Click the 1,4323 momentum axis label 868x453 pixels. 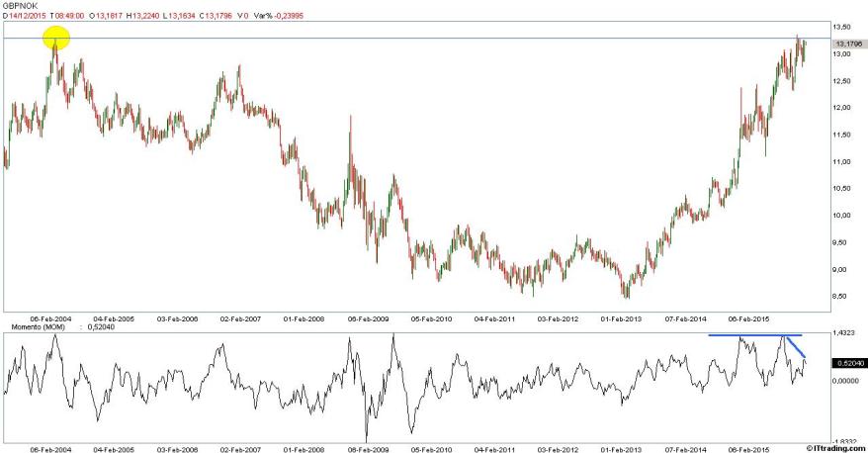843,333
